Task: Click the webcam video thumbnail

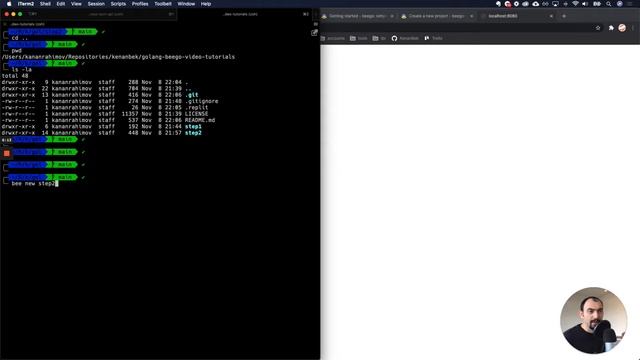Action: (593, 320)
